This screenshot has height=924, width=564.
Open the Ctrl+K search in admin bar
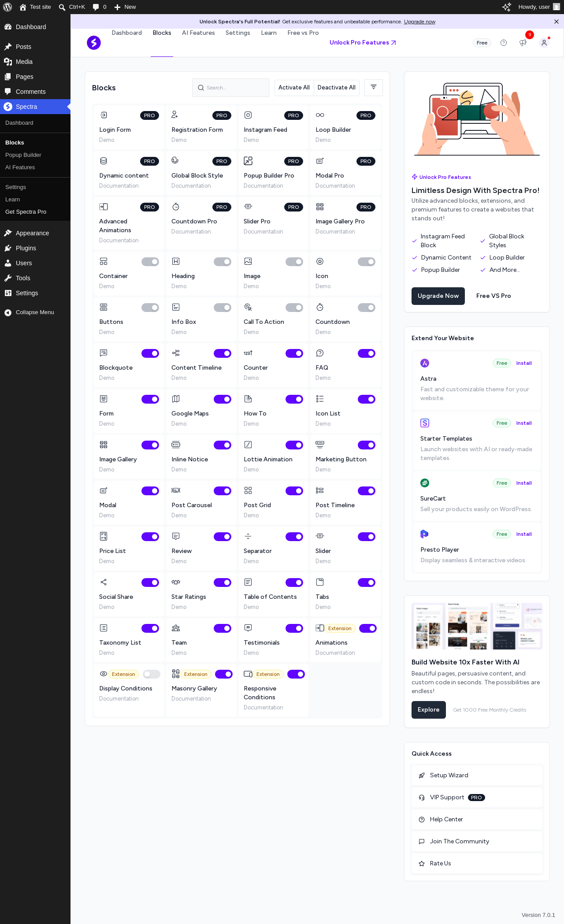coord(72,7)
